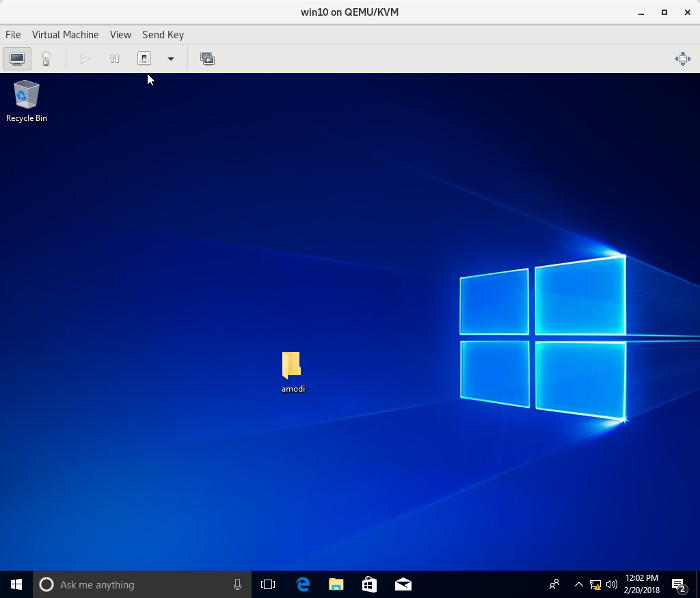Expand the shutdown options dropdown arrow

170,59
